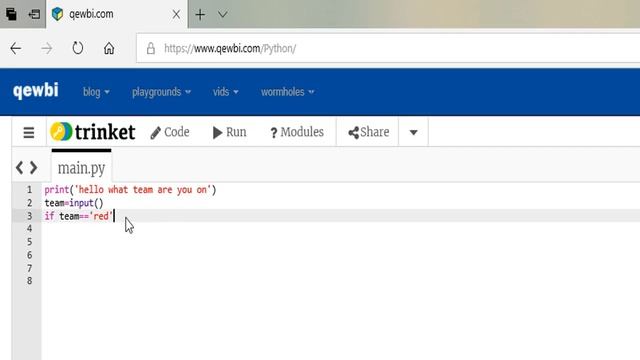Image resolution: width=640 pixels, height=360 pixels.
Task: Click the qewbi site logo
Action: (36, 91)
